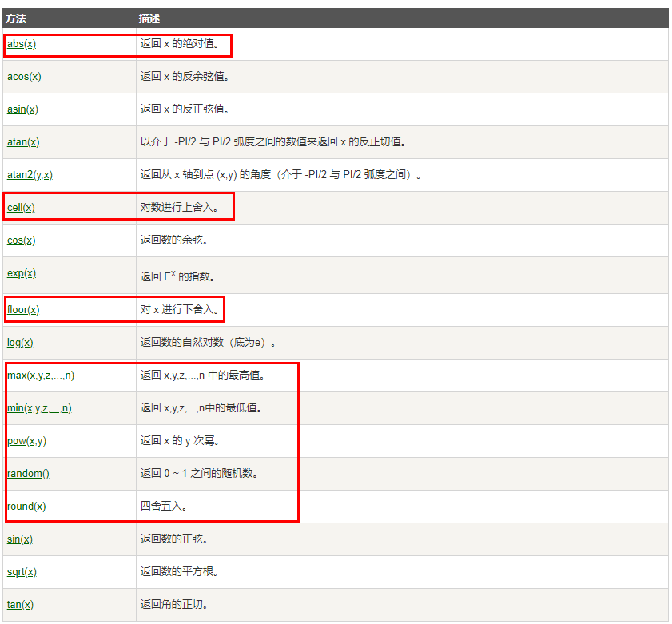Click the tan(x) method link
Image resolution: width=672 pixels, height=624 pixels.
20,605
